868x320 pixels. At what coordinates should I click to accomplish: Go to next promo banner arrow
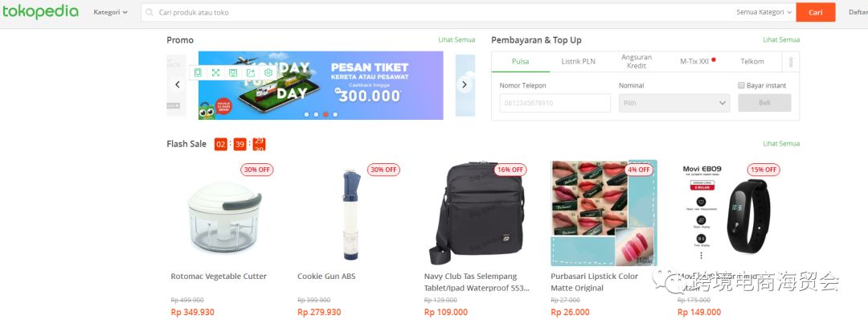pyautogui.click(x=465, y=84)
